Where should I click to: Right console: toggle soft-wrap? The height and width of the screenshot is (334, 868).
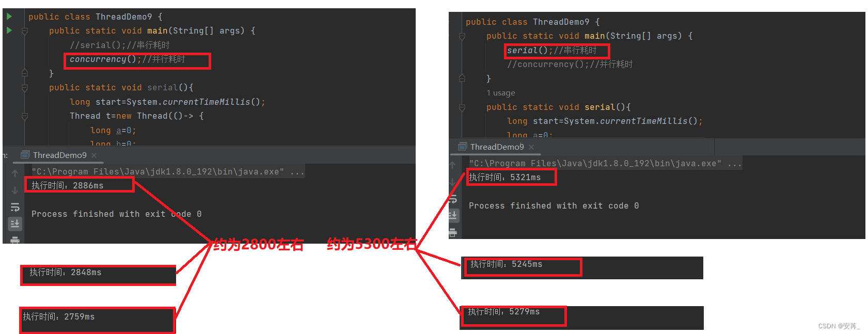pos(453,199)
